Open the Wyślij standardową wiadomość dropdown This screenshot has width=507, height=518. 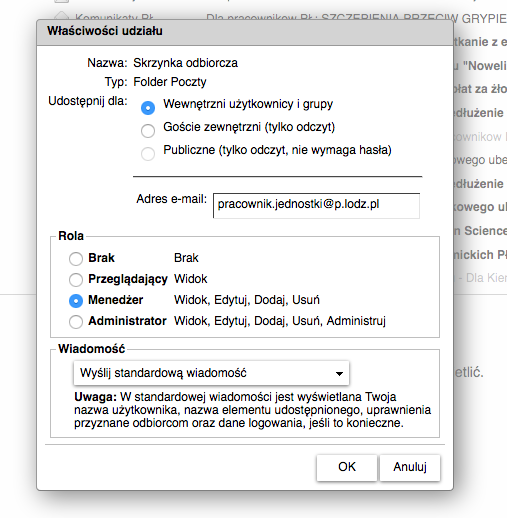pyautogui.click(x=211, y=373)
